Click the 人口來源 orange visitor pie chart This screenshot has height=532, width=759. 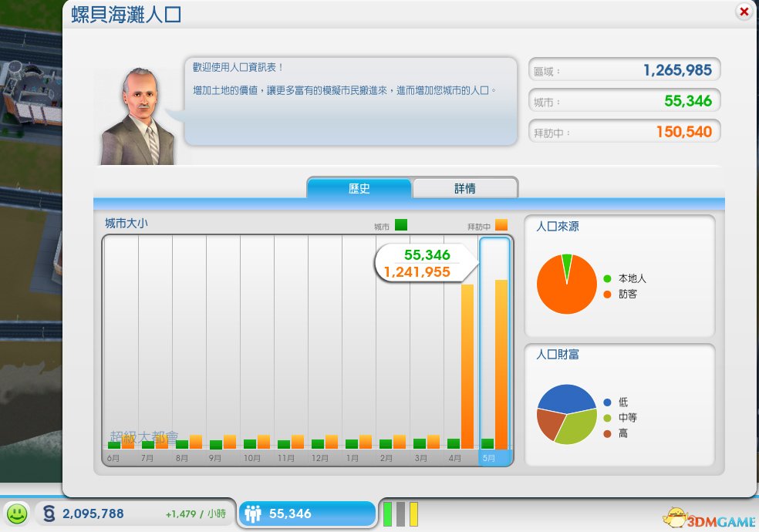pyautogui.click(x=567, y=284)
